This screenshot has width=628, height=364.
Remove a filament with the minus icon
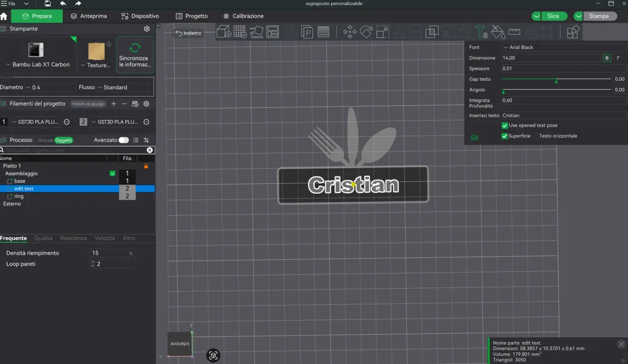124,104
